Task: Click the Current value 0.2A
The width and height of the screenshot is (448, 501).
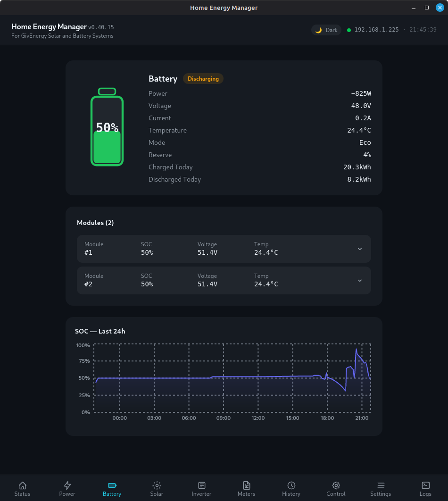Action: 363,118
